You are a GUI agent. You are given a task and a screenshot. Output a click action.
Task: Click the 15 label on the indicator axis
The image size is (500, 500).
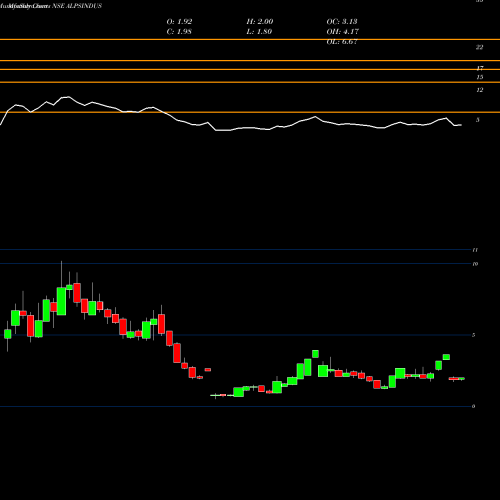point(479,77)
